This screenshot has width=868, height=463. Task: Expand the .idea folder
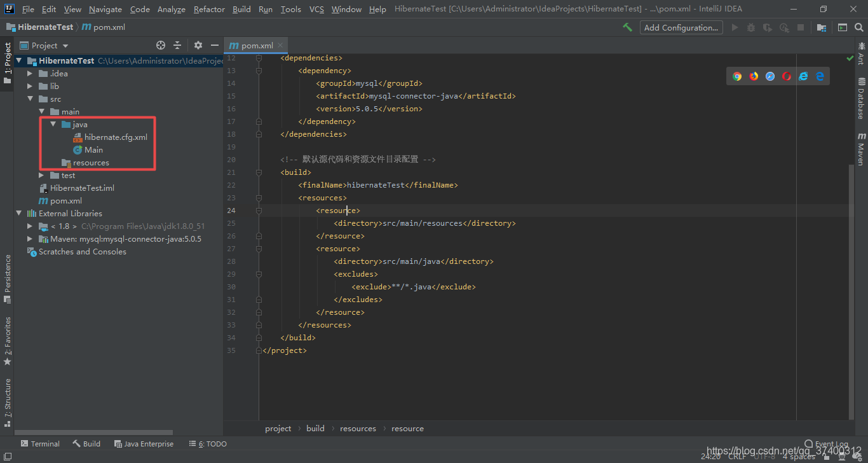pos(30,74)
